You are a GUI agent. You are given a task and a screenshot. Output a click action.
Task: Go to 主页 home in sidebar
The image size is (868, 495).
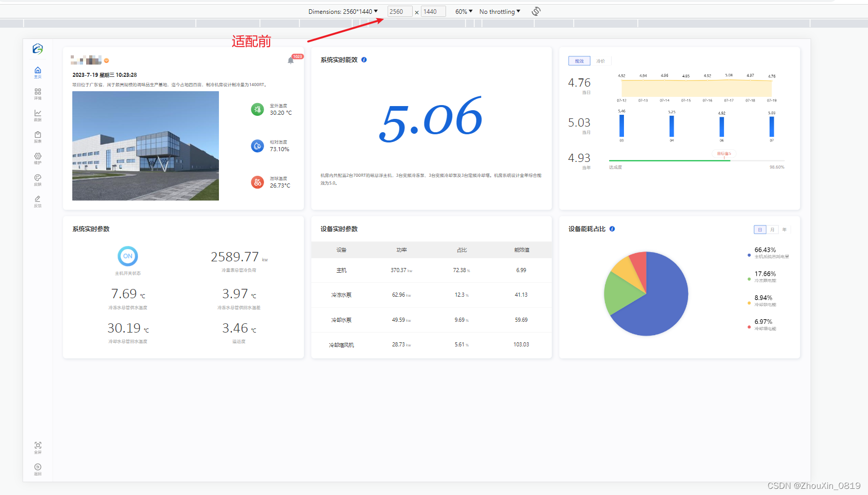tap(37, 72)
